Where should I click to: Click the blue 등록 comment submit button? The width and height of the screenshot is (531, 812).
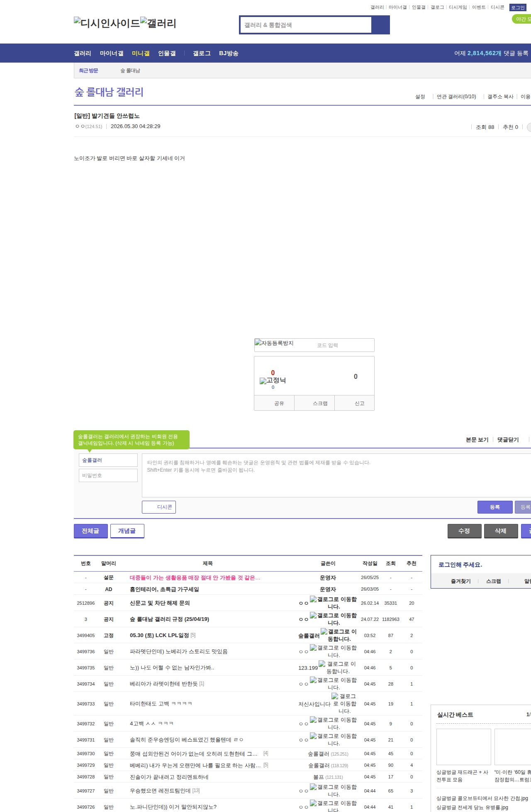(495, 507)
